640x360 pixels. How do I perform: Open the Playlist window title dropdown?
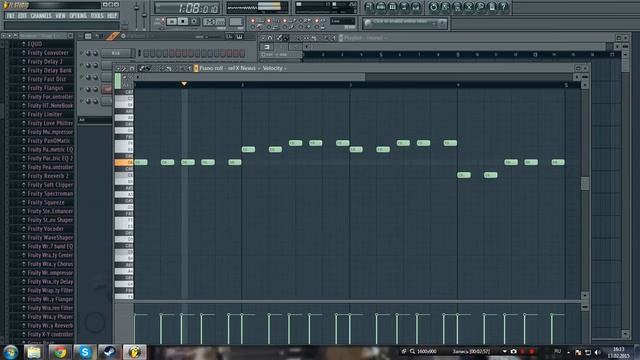(365, 38)
